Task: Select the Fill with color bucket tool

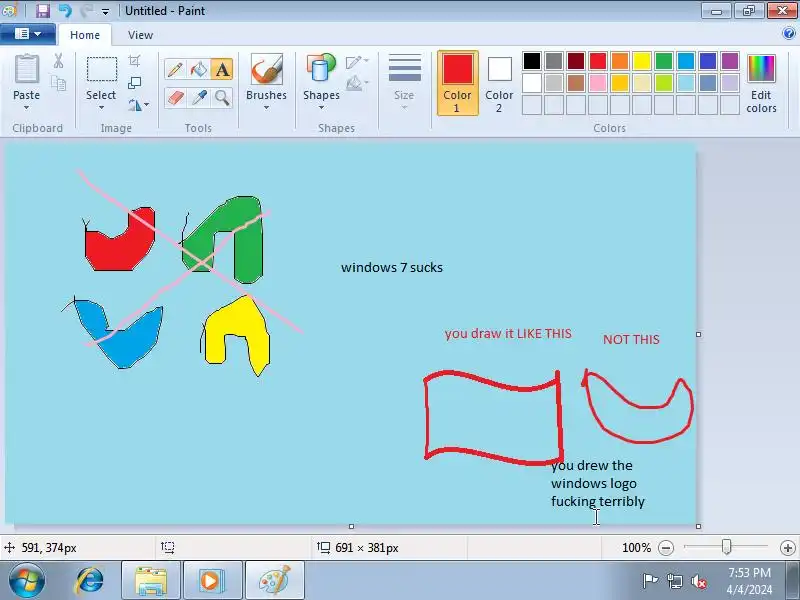Action: coord(198,69)
